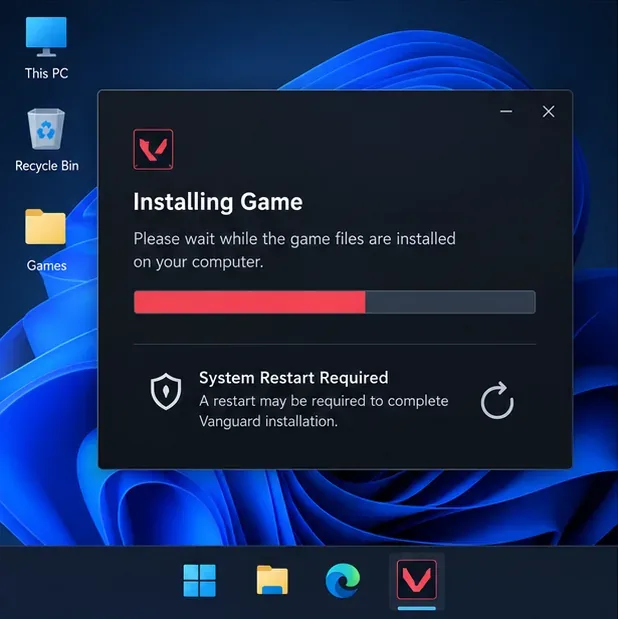Open File Explorer from the taskbar
Viewport: 618px width, 619px height.
(x=272, y=580)
